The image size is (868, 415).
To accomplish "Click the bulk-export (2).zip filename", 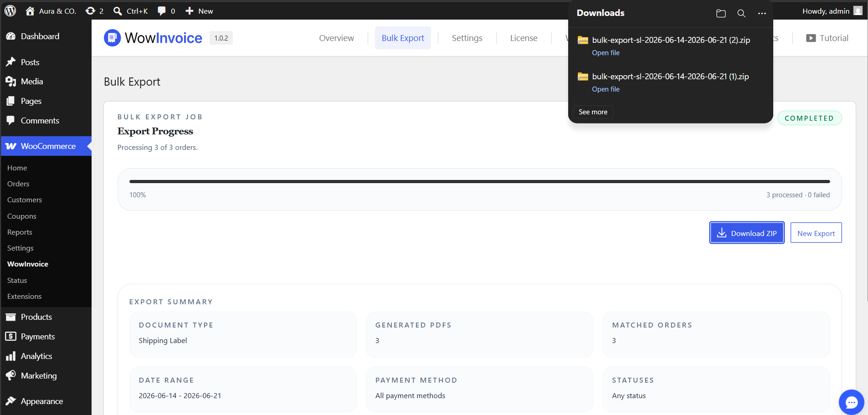I will [x=671, y=40].
